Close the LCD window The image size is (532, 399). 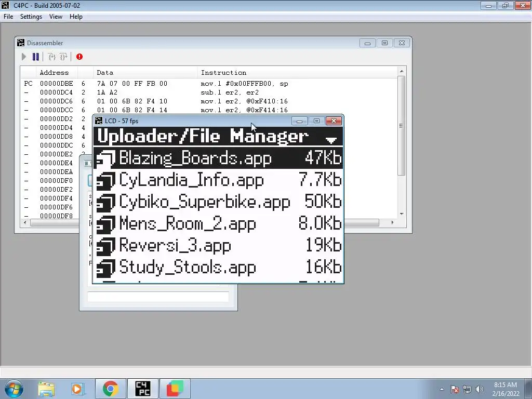(x=334, y=121)
